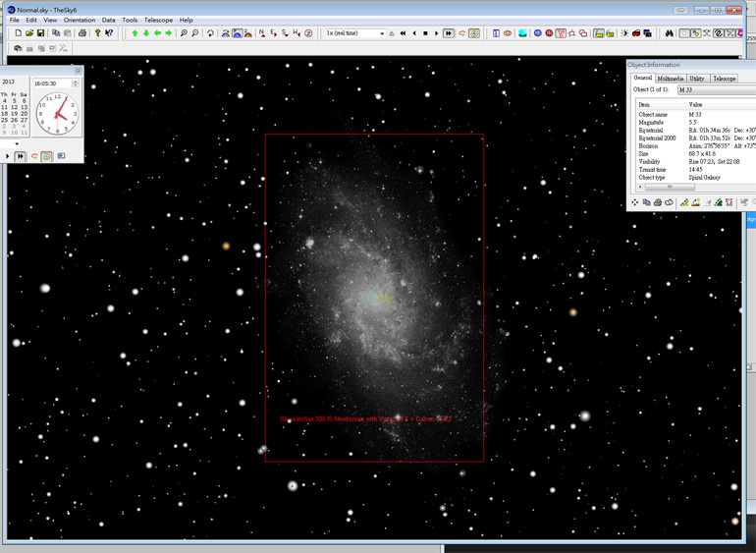
Task: Click the green move up arrow
Action: click(135, 33)
